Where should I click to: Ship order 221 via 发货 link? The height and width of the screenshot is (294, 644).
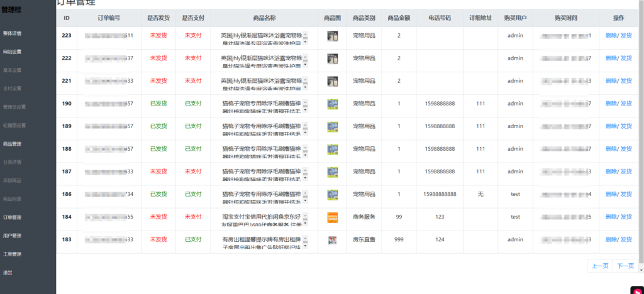626,81
